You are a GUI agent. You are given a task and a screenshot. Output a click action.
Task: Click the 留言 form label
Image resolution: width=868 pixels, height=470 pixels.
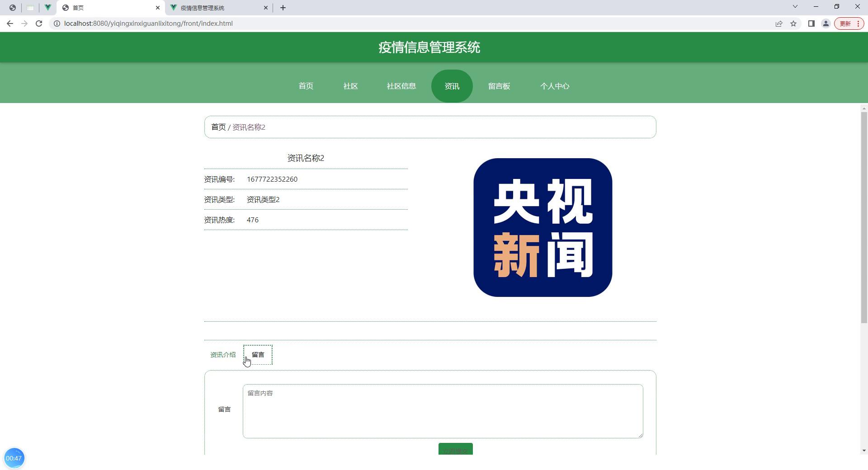[x=224, y=409]
